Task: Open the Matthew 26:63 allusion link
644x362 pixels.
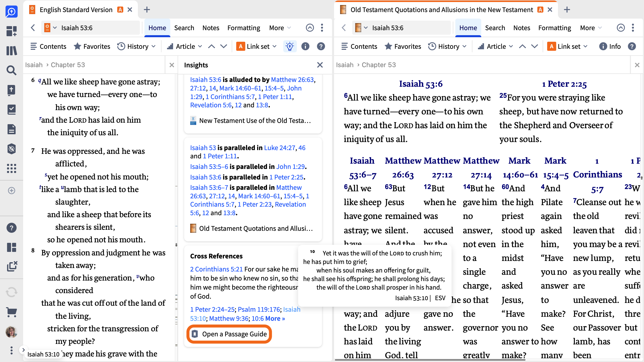Action: pyautogui.click(x=292, y=80)
